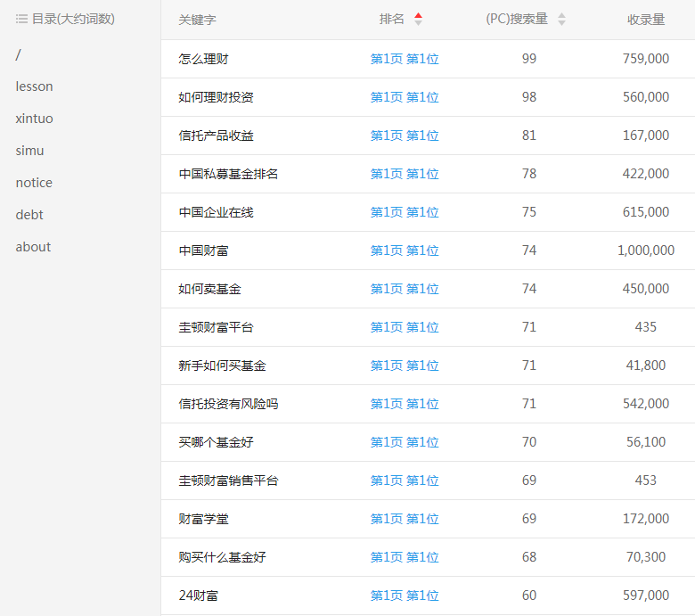Select the debt directory

pos(29,215)
